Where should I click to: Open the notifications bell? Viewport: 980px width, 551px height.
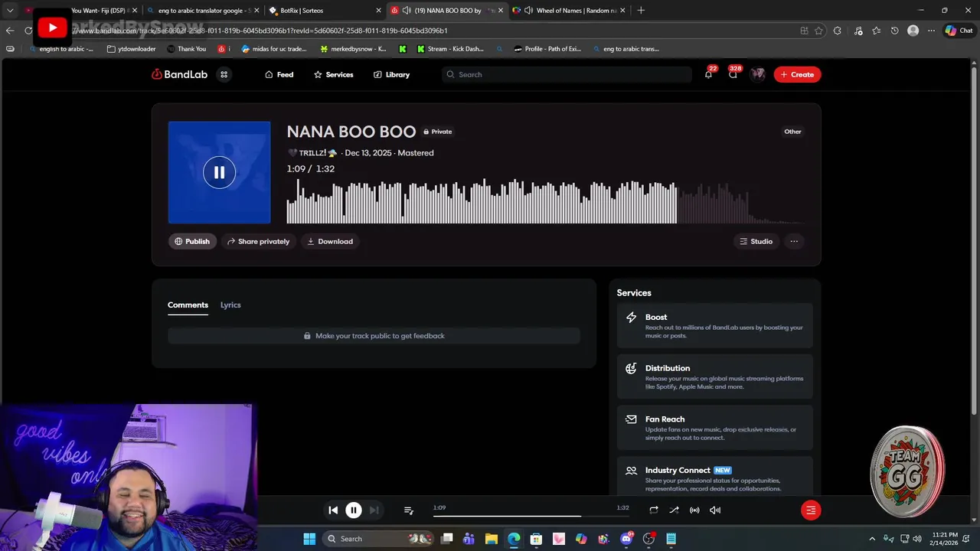[x=708, y=74]
